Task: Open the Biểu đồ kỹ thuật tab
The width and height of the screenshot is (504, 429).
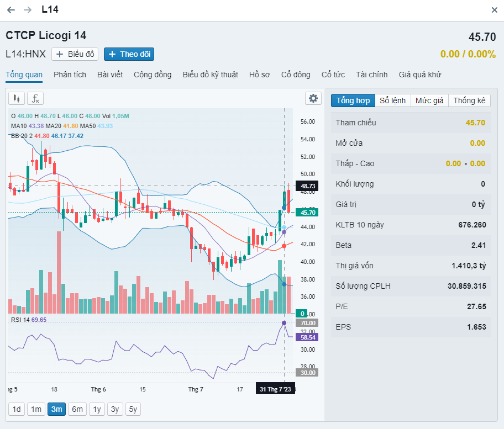Action: pos(210,75)
